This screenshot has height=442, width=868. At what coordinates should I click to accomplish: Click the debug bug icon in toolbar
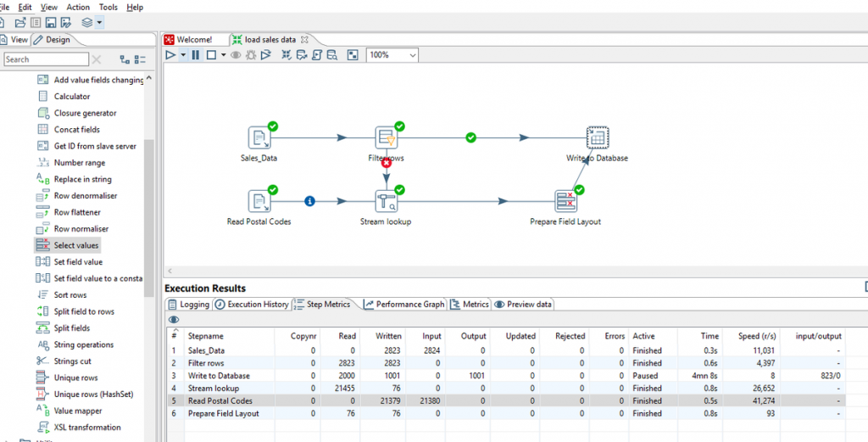(x=251, y=55)
